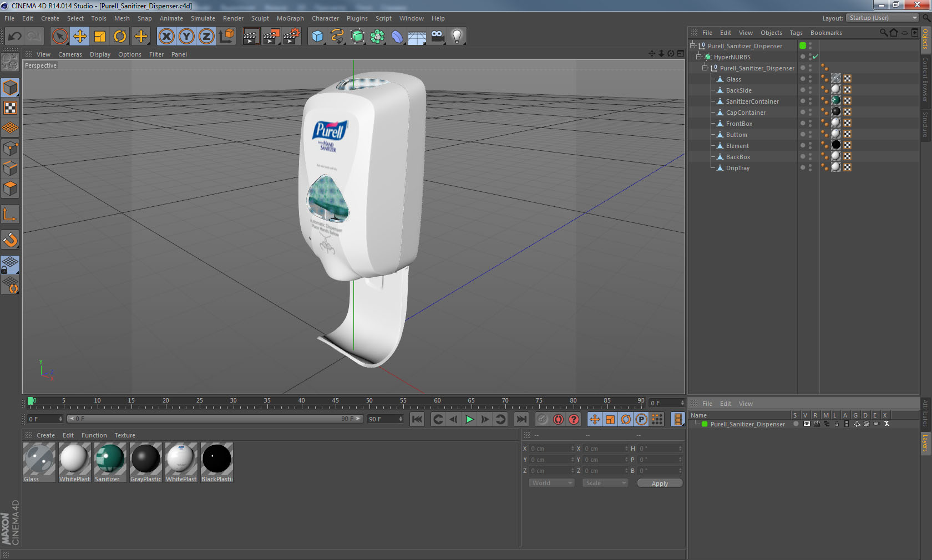Open the Object Manager Tags menu
The width and height of the screenshot is (932, 560).
(x=796, y=33)
